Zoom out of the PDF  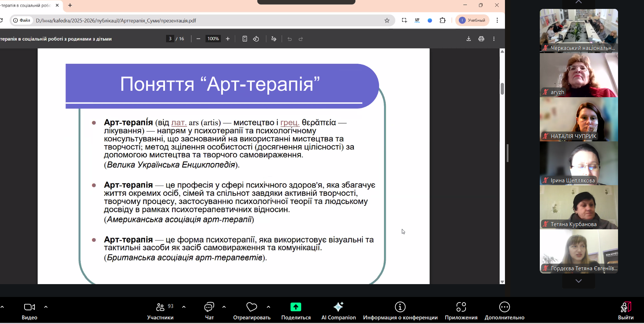[198, 39]
